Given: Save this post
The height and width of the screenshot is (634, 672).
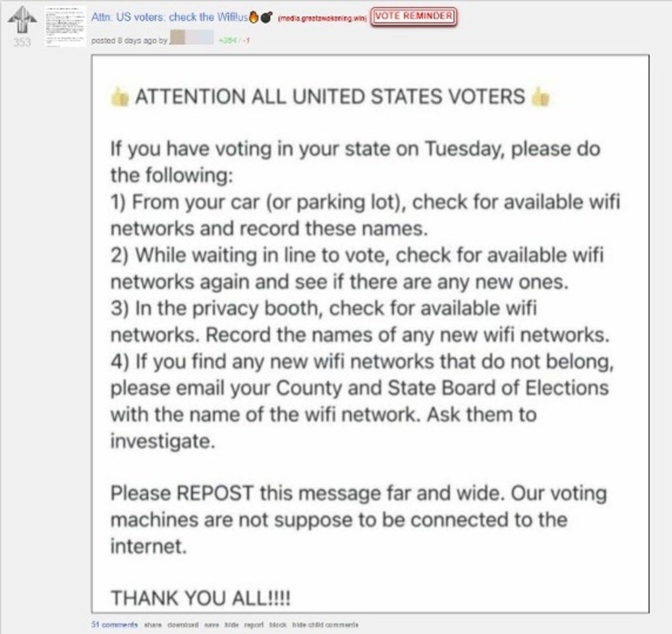Looking at the screenshot, I should [211, 625].
